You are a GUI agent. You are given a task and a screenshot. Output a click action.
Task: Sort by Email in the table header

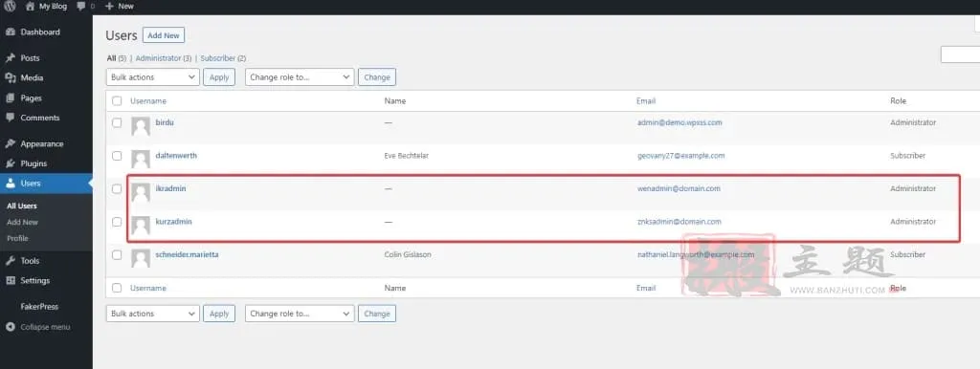tap(646, 100)
